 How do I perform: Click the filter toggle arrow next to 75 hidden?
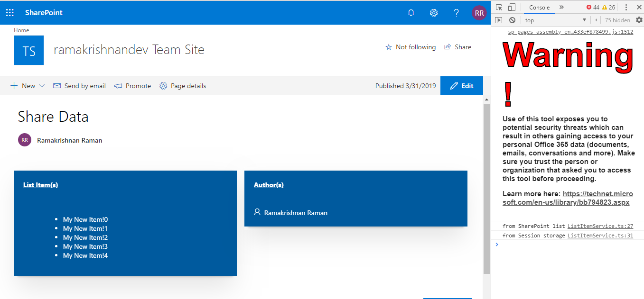(596, 20)
